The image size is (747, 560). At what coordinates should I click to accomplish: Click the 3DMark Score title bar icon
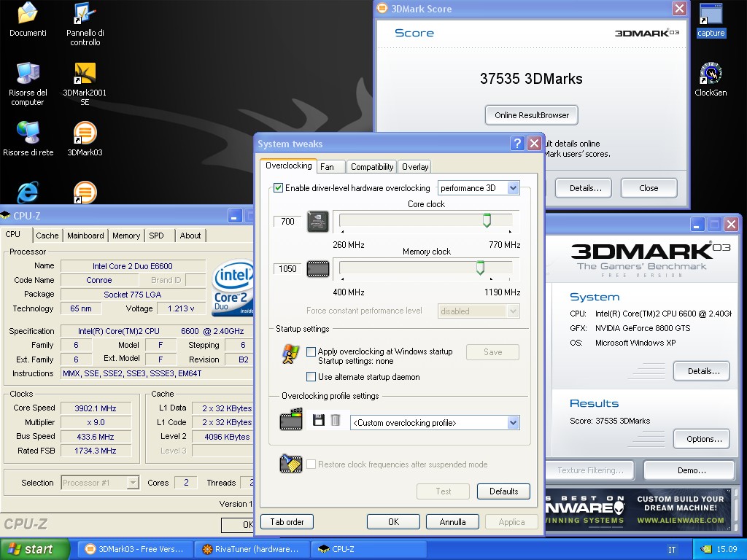382,8
